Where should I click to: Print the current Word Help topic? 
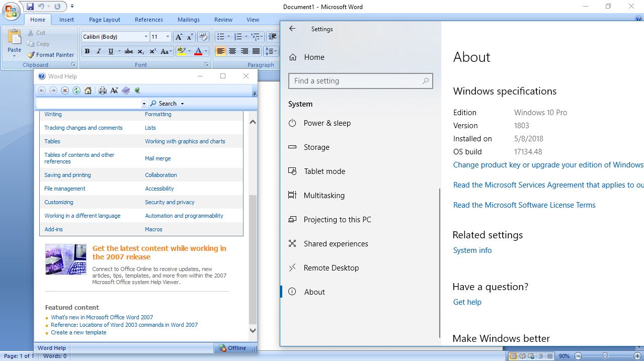click(103, 91)
